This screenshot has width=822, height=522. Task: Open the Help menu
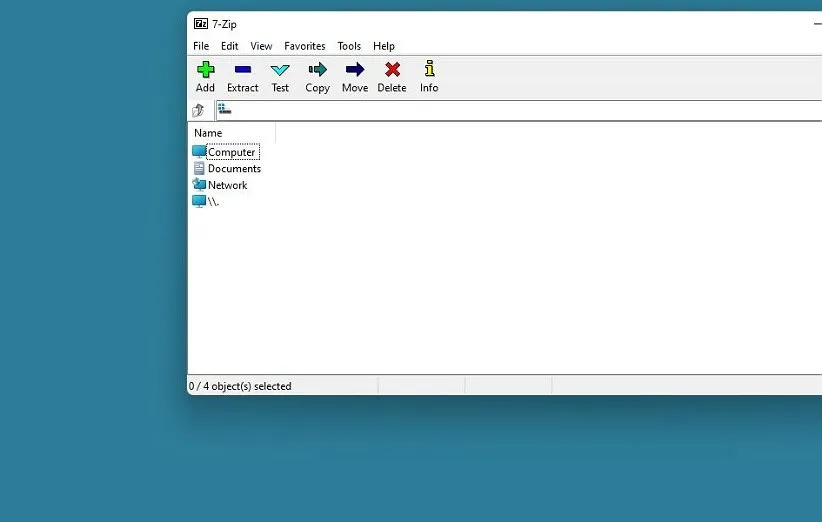(384, 46)
